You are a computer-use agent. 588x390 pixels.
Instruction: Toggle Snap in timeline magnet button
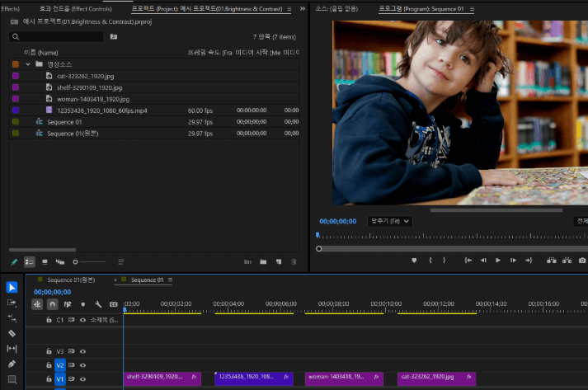point(52,304)
